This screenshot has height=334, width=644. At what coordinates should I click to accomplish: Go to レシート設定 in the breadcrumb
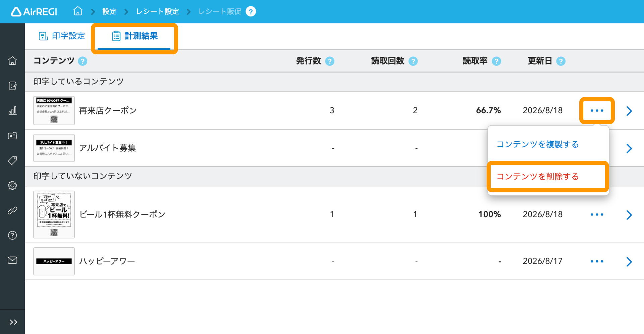(x=157, y=11)
